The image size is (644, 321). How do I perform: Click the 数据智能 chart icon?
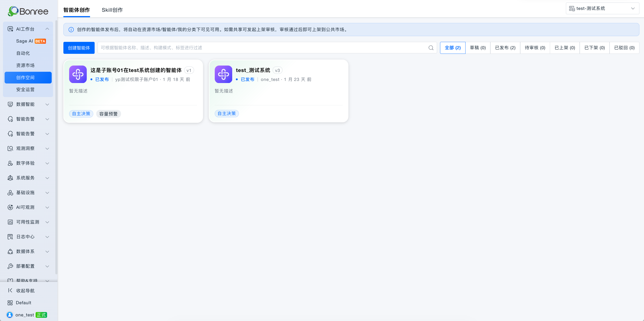(x=10, y=104)
